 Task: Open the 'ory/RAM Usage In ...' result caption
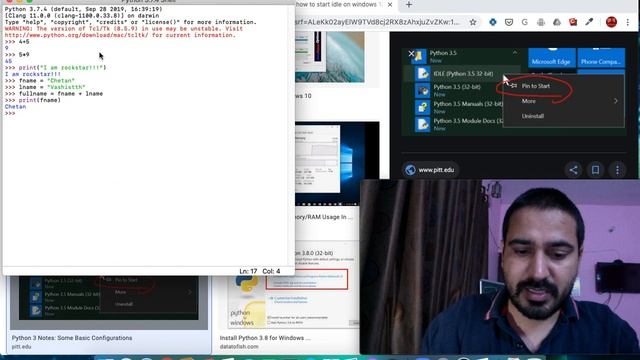[x=324, y=217]
